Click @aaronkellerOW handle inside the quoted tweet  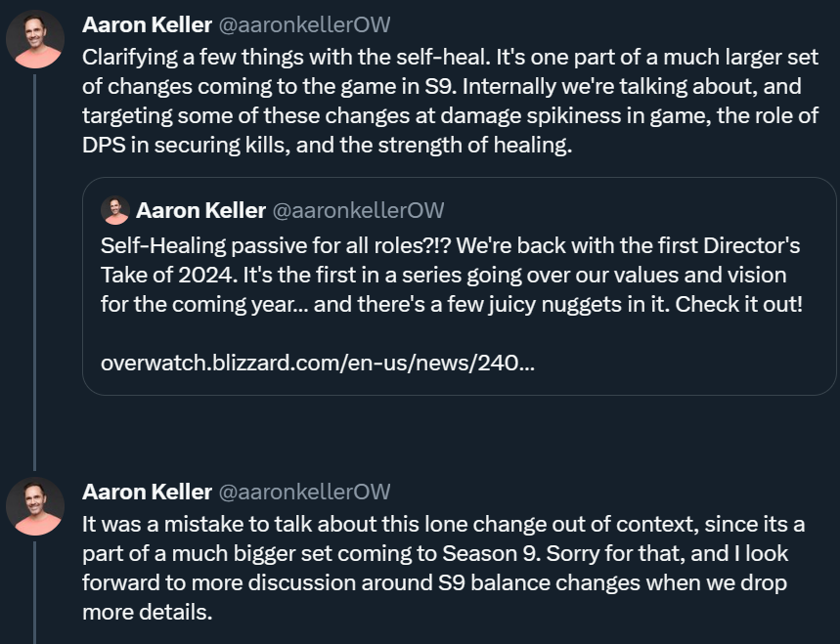coord(358,210)
